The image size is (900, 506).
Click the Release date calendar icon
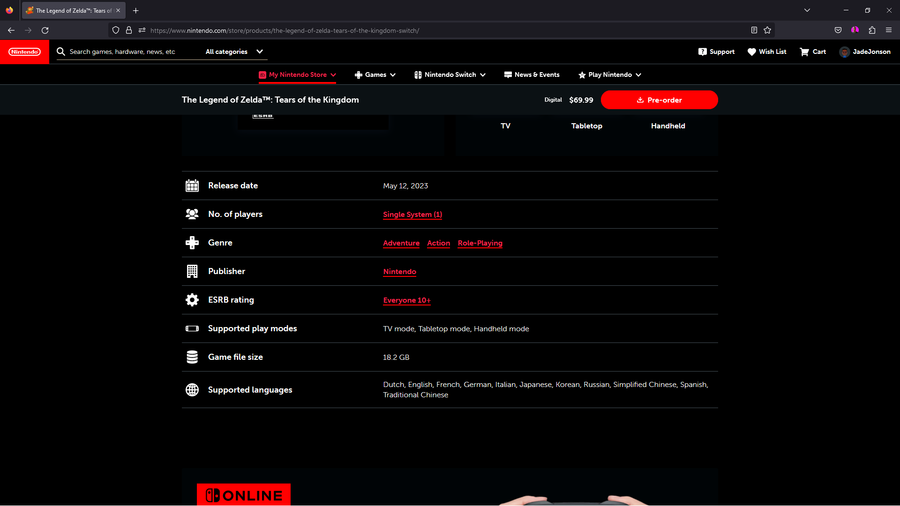[x=192, y=185]
